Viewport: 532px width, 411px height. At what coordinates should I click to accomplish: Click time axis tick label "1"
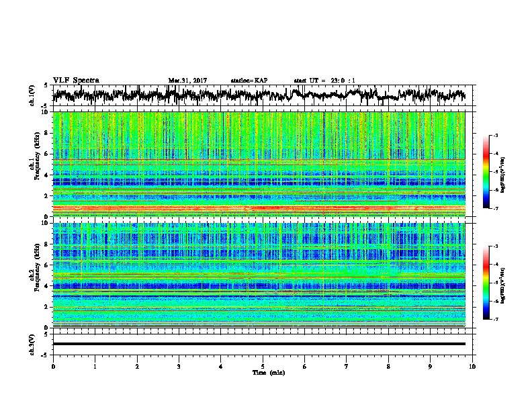click(95, 367)
